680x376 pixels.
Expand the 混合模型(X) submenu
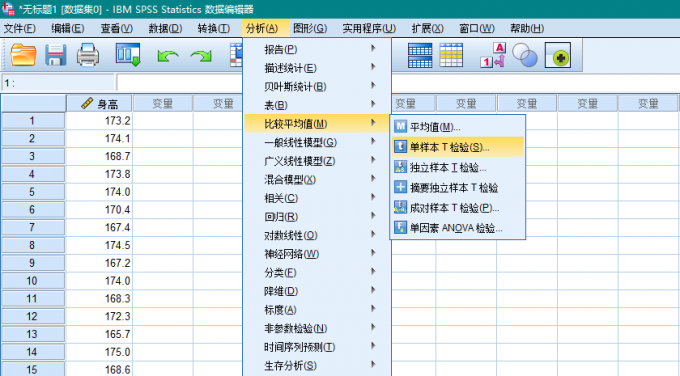tap(317, 180)
